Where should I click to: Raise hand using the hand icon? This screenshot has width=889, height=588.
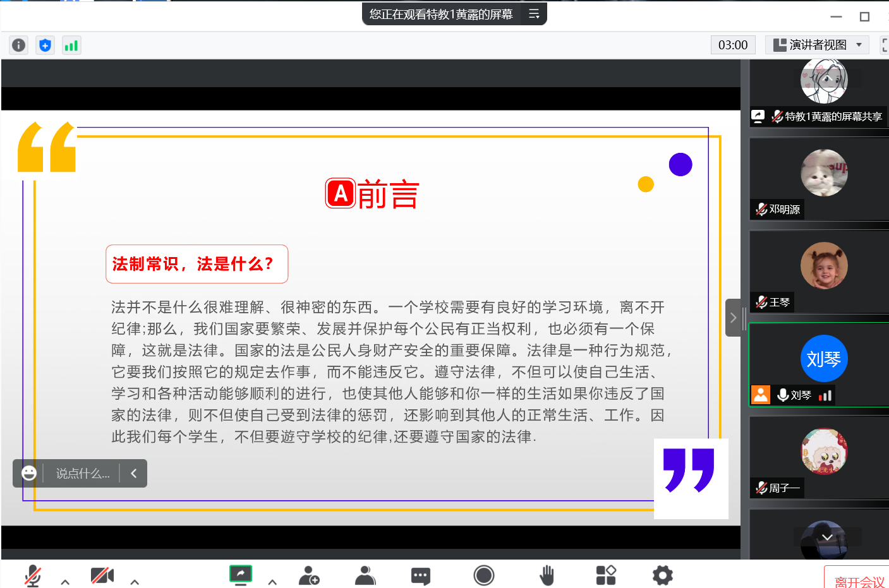(547, 575)
